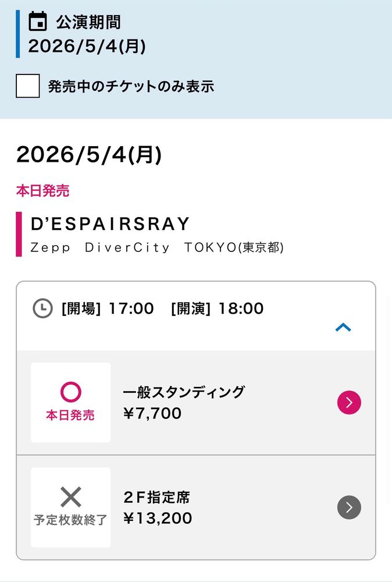Collapse the showtime section with the blue chevron

343,328
